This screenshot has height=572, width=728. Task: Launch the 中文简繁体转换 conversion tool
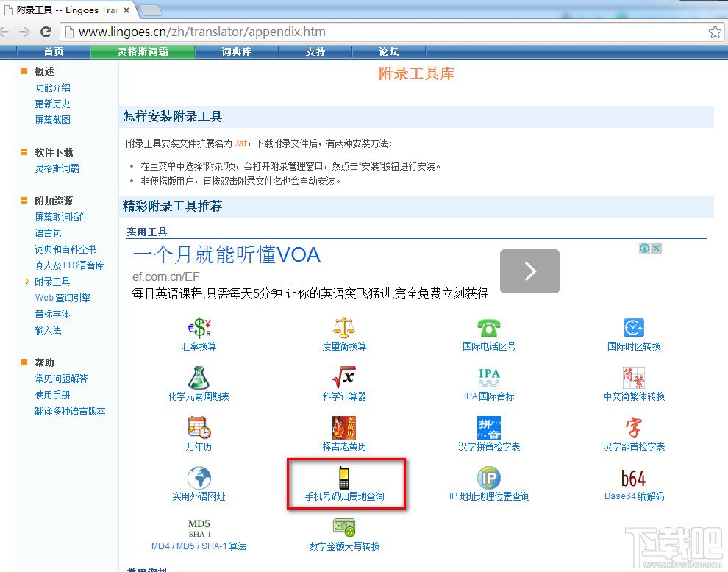(x=633, y=385)
